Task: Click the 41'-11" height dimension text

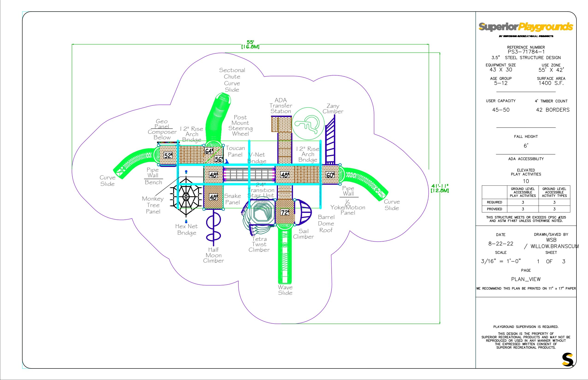Action: pyautogui.click(x=440, y=186)
